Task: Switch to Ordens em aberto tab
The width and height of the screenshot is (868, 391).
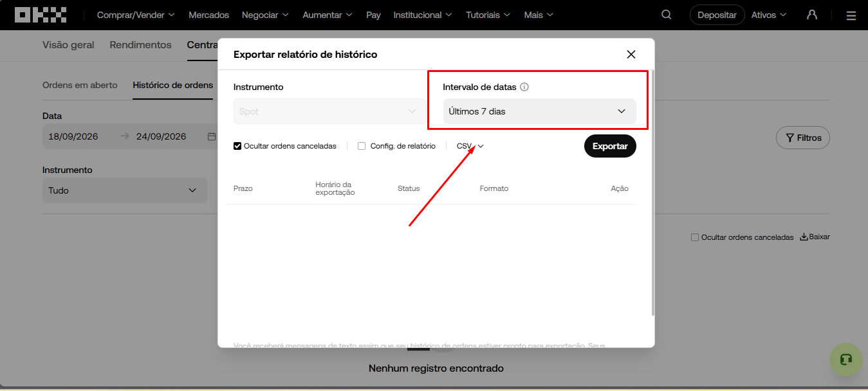Action: point(80,85)
